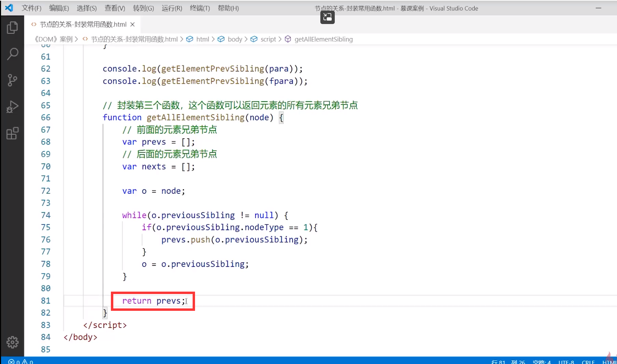
Task: Click the getAllElementSibling function name on line 66
Action: [195, 117]
